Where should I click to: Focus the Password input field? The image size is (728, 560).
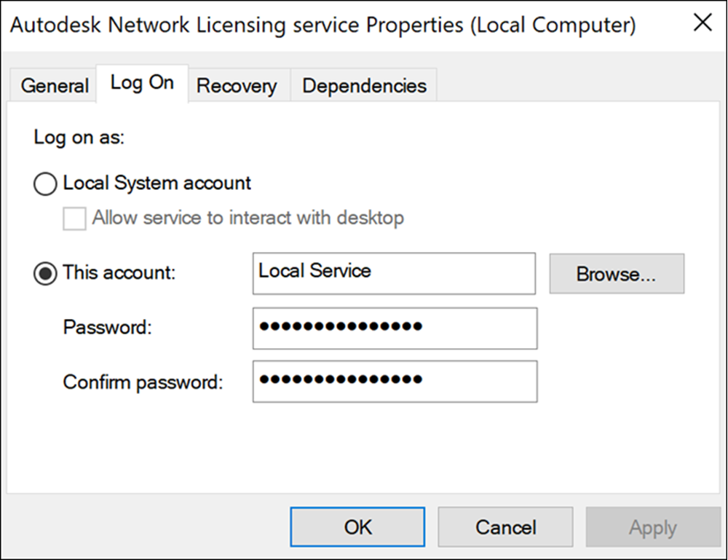(x=395, y=328)
